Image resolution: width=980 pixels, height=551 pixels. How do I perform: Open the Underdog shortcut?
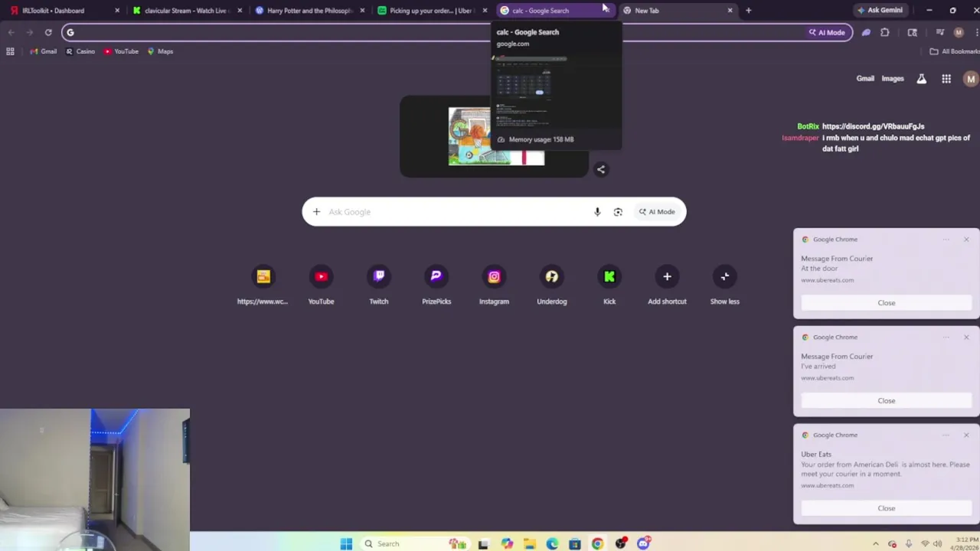[x=552, y=285]
